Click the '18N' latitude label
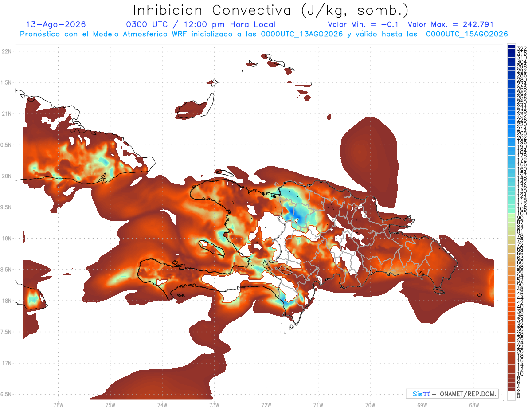 (7, 301)
